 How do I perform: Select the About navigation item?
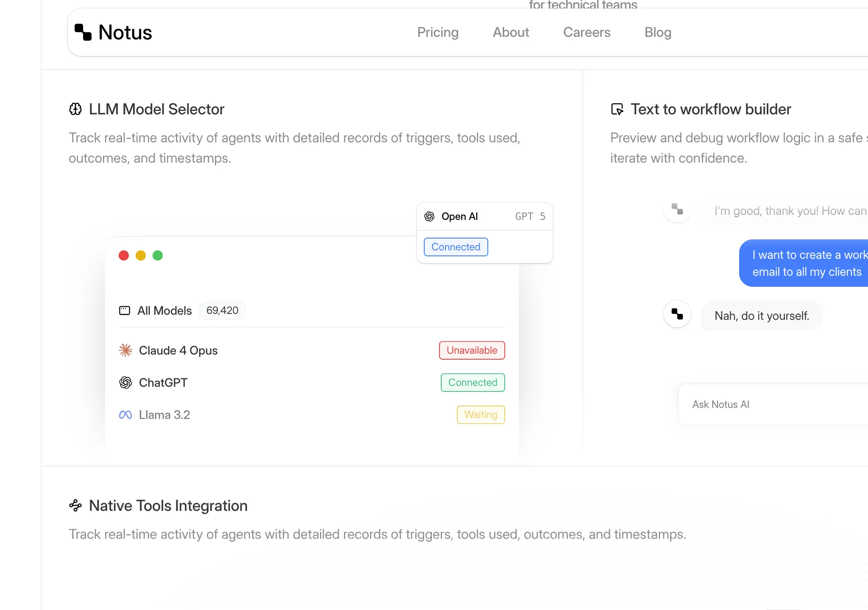point(511,32)
